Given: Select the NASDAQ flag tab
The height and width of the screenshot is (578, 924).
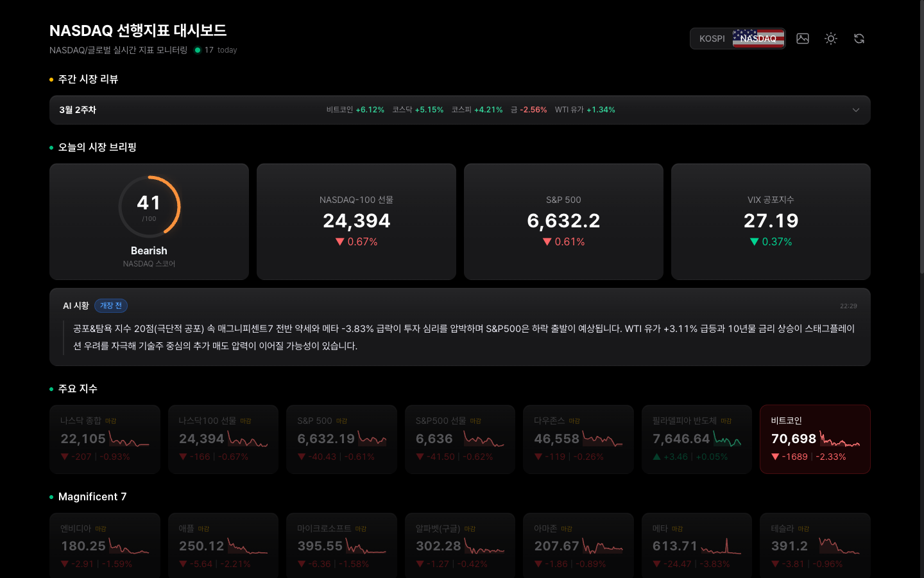Looking at the screenshot, I should tap(758, 39).
